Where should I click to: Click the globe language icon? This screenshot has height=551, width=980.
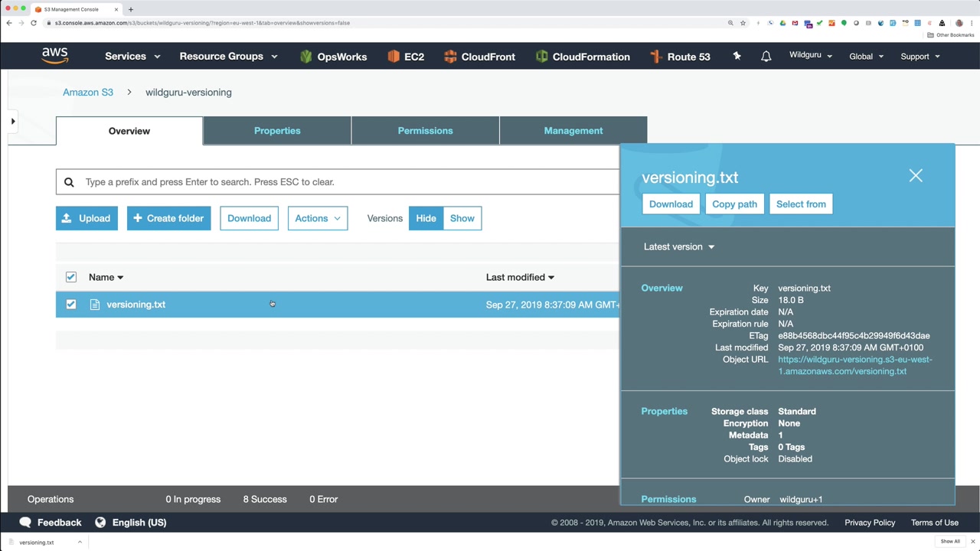(x=100, y=522)
